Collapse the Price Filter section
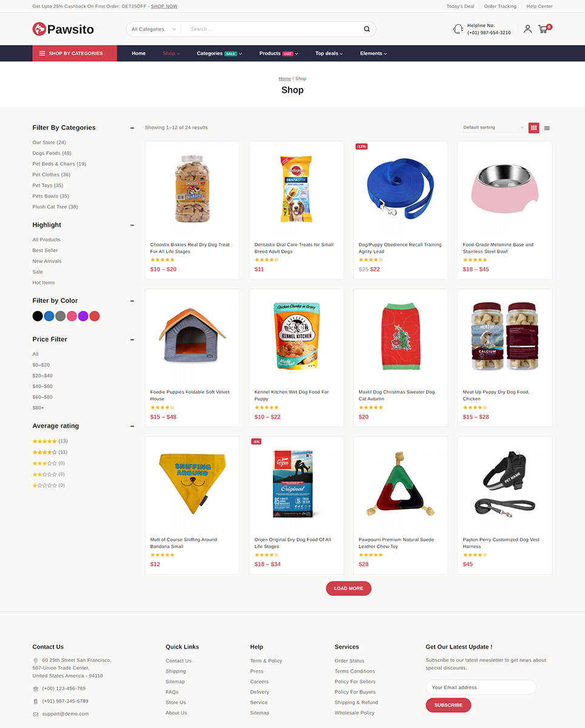 pos(132,340)
